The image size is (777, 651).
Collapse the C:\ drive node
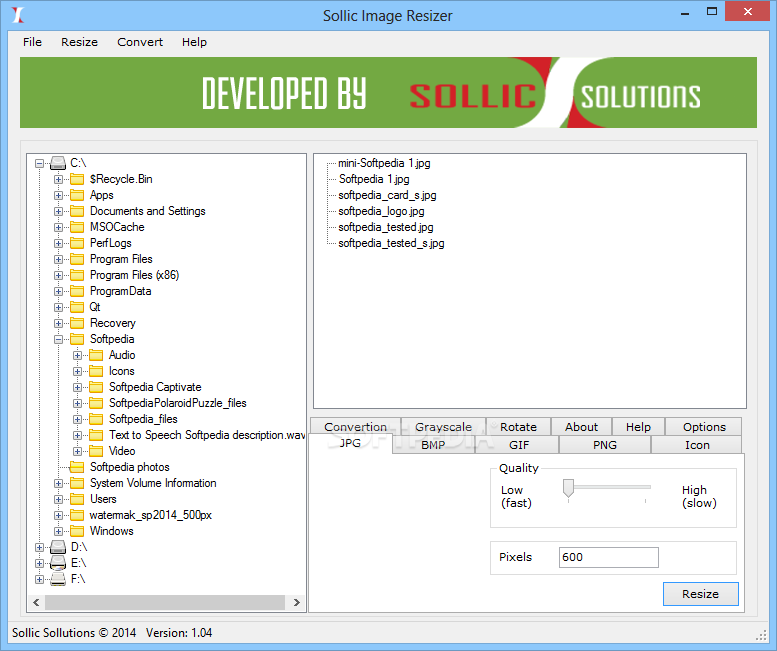[x=40, y=163]
